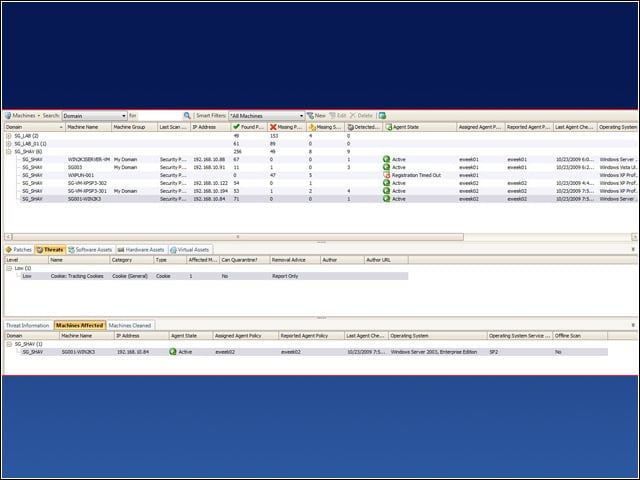Click the Edit smart filter button
This screenshot has height=480, width=640.
pos(338,116)
